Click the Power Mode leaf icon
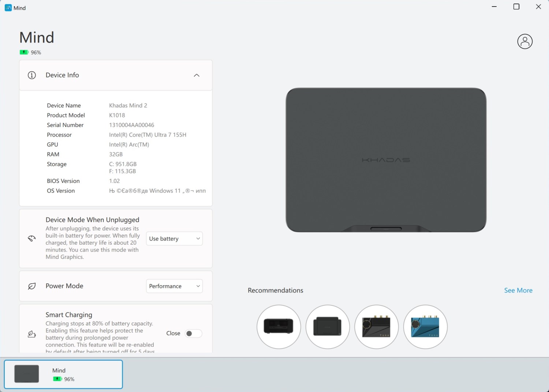 pos(32,286)
